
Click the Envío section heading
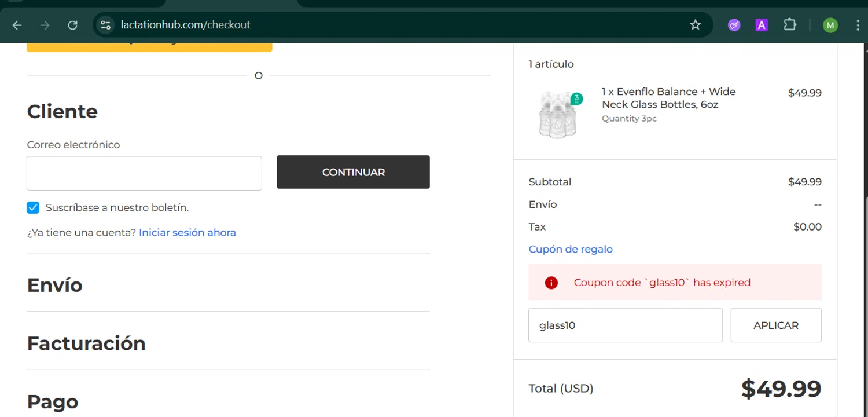coord(55,285)
